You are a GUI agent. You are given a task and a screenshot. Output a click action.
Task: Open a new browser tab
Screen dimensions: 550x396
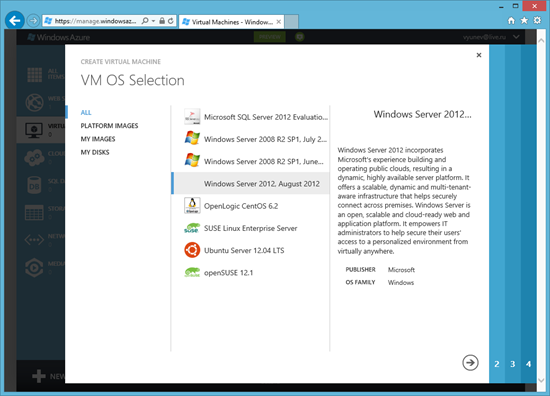tap(292, 22)
